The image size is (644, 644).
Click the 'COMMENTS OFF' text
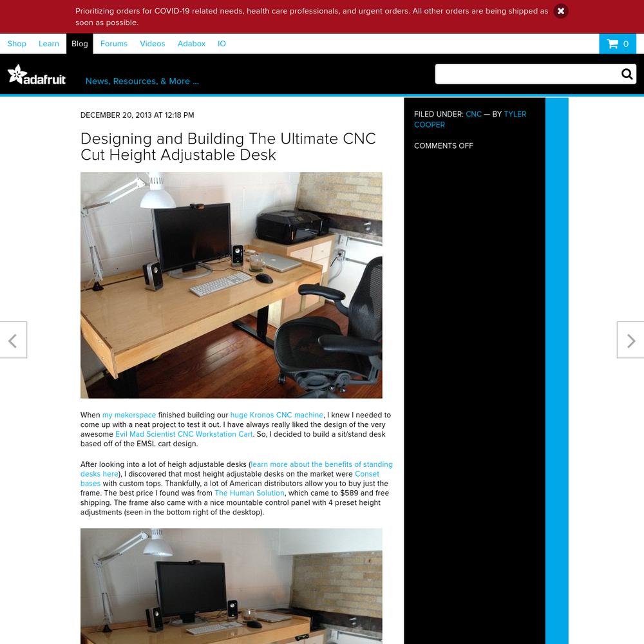[x=444, y=146]
